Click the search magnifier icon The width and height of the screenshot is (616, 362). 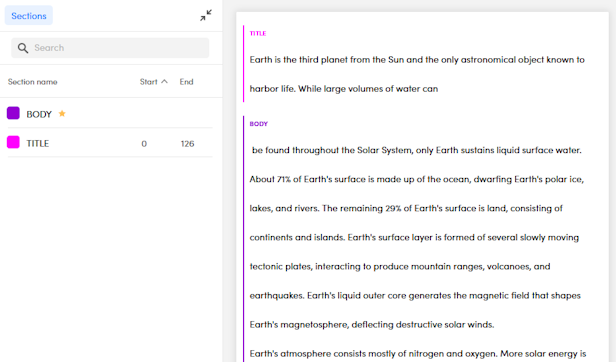pyautogui.click(x=23, y=48)
